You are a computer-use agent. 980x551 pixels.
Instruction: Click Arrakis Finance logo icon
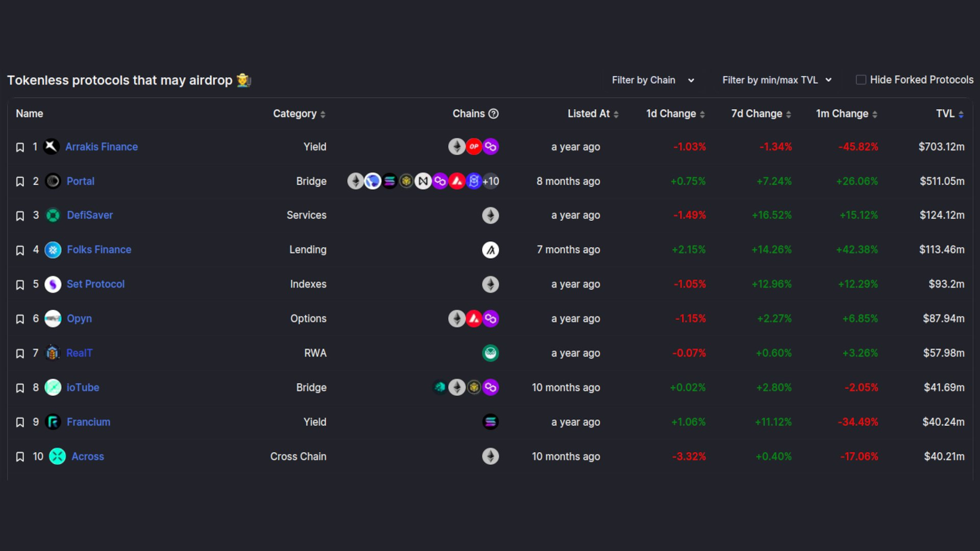[52, 147]
